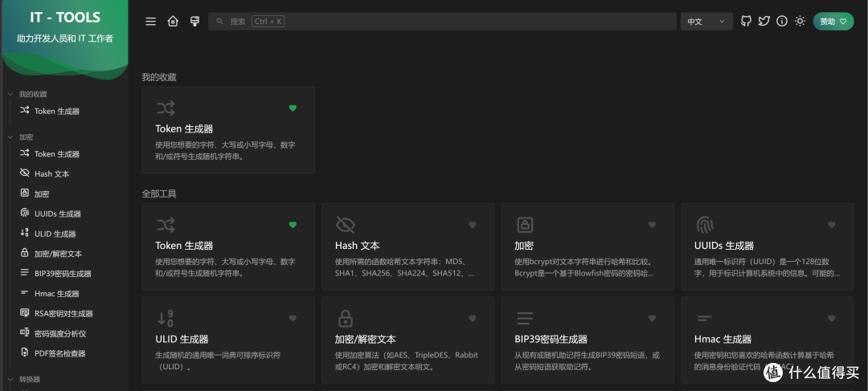Toggle light mode with the sun icon
This screenshot has width=868, height=391.
tap(800, 22)
